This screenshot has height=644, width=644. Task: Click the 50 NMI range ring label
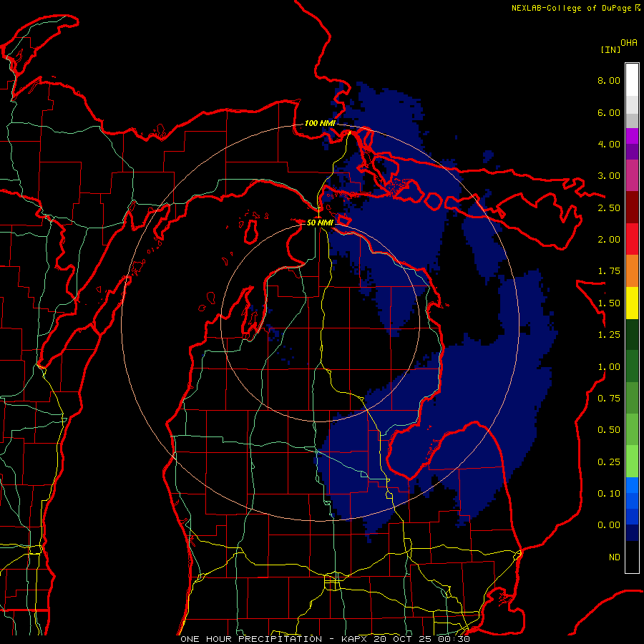click(x=320, y=223)
